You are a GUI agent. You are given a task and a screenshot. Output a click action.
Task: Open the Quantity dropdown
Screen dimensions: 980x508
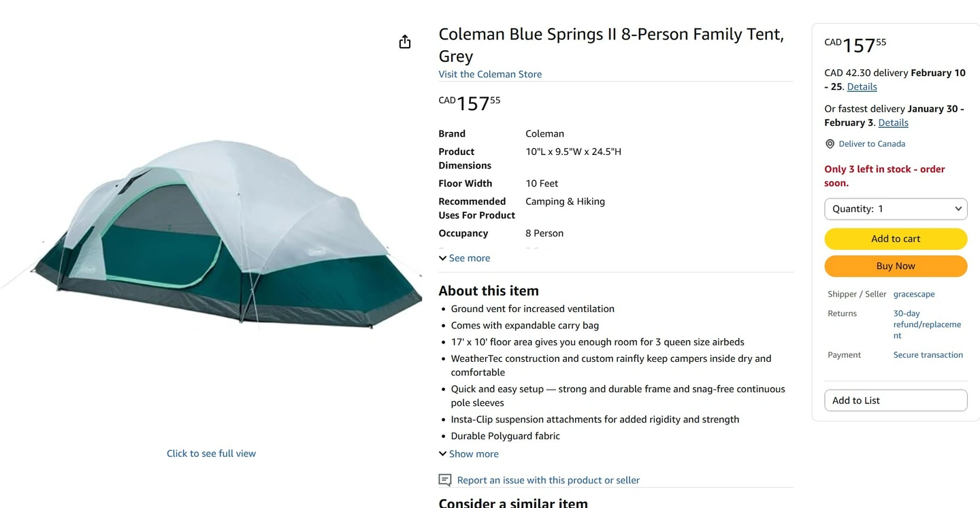click(x=896, y=209)
